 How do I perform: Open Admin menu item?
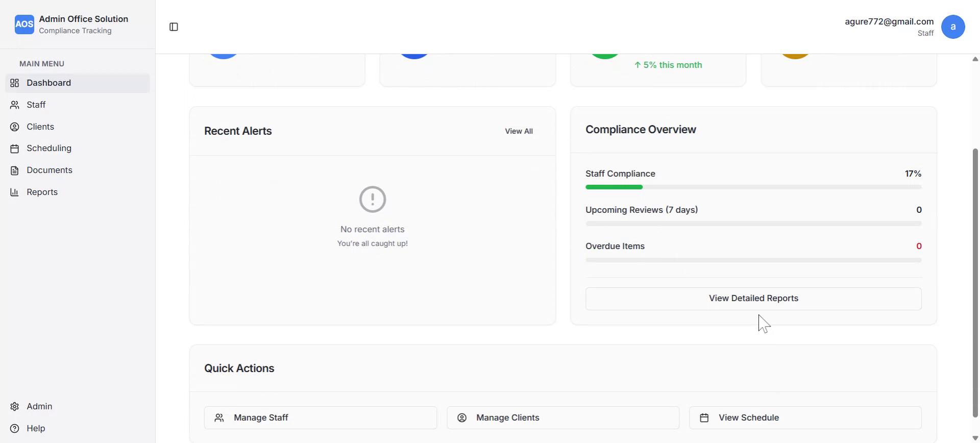pyautogui.click(x=78, y=407)
